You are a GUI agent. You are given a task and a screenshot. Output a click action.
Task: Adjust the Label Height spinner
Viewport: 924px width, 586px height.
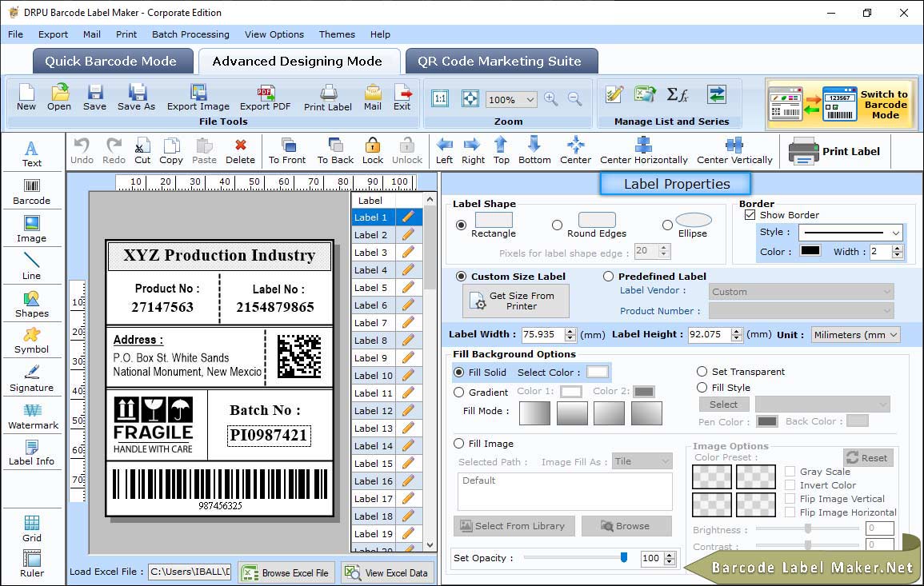click(737, 334)
